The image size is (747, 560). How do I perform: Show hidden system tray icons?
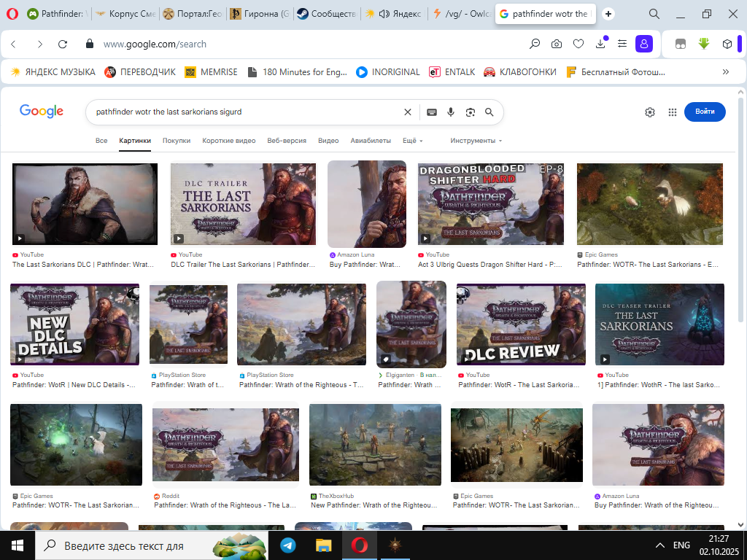click(x=659, y=545)
